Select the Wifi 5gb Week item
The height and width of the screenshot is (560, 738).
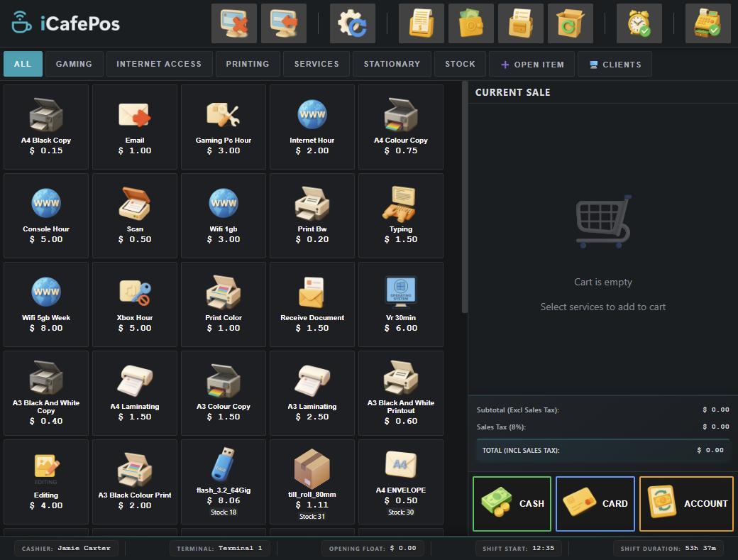[46, 304]
